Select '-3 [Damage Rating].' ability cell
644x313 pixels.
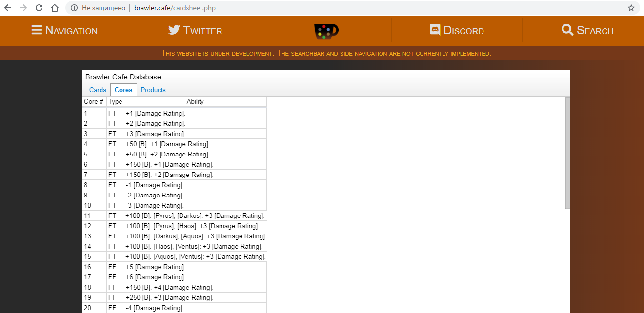coord(195,205)
